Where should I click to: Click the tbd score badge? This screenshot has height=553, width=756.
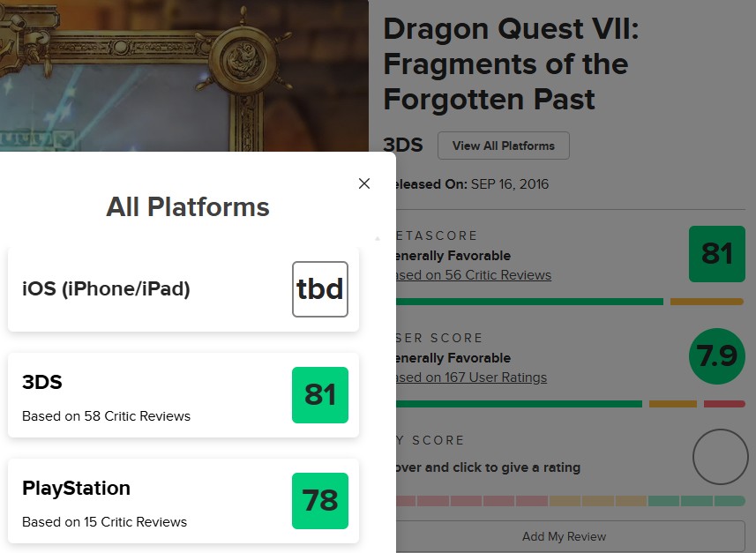(320, 289)
